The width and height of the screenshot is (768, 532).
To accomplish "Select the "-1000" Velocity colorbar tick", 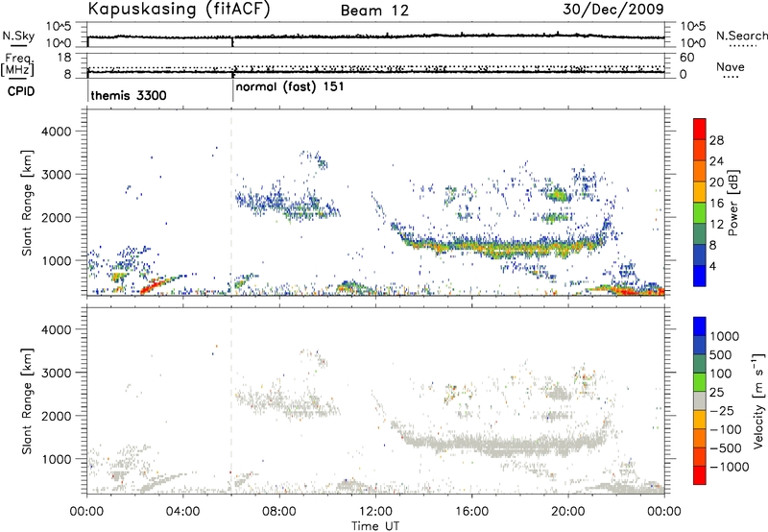I will pyautogui.click(x=729, y=467).
